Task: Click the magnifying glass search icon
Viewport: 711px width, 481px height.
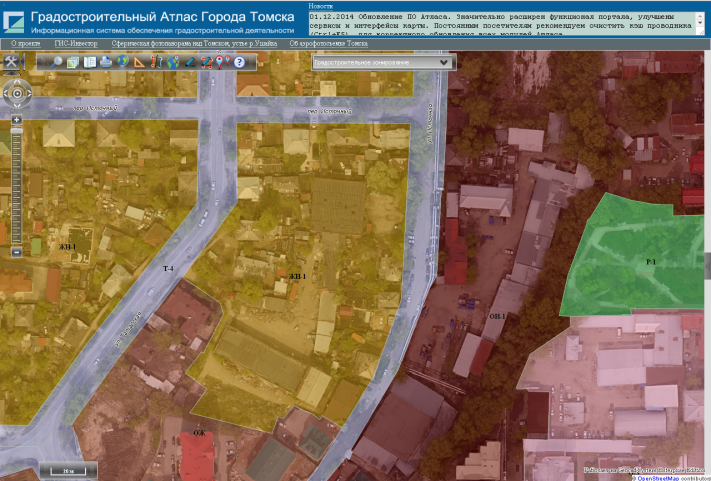Action: pos(57,62)
